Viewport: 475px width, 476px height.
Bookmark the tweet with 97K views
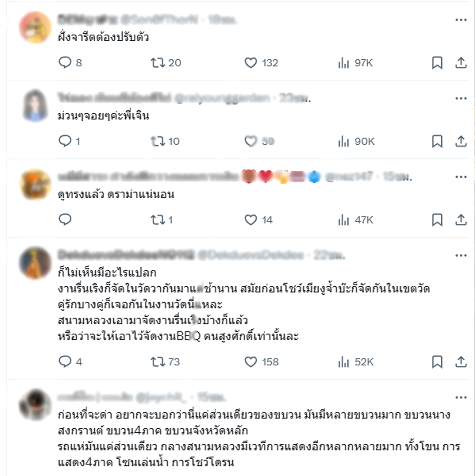[x=437, y=63]
